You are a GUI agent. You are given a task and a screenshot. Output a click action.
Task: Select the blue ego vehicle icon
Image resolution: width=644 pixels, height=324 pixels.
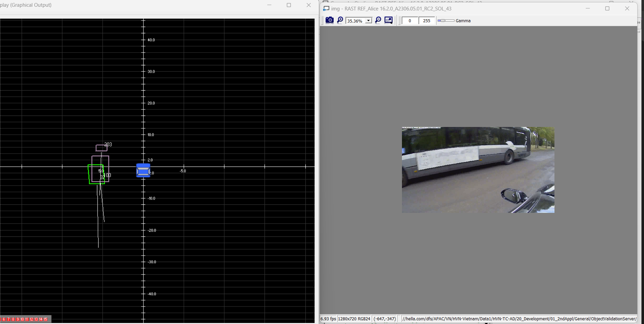point(143,170)
